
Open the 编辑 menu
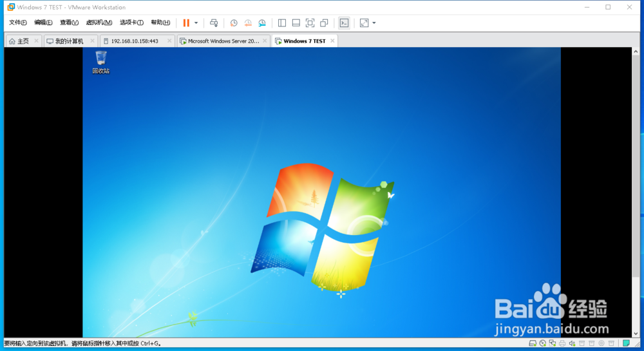pyautogui.click(x=43, y=23)
